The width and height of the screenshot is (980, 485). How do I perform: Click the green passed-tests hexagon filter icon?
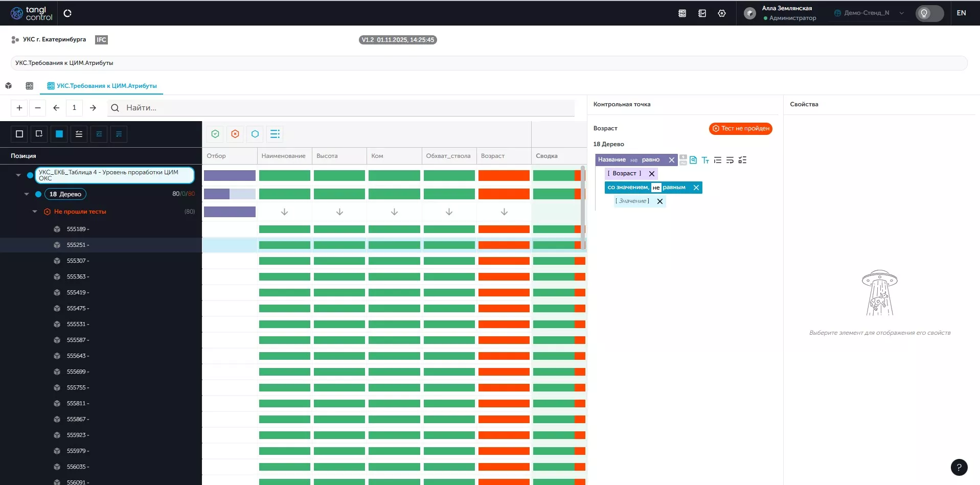tap(215, 134)
